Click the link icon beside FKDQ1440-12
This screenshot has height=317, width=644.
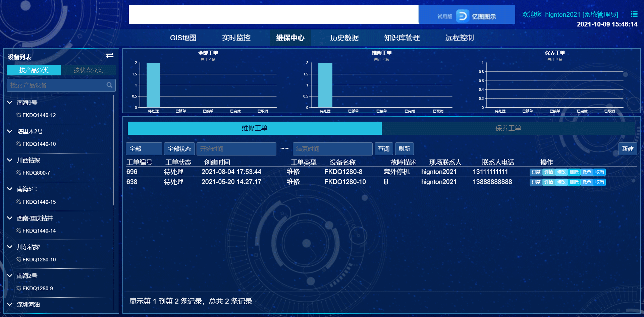click(x=19, y=115)
